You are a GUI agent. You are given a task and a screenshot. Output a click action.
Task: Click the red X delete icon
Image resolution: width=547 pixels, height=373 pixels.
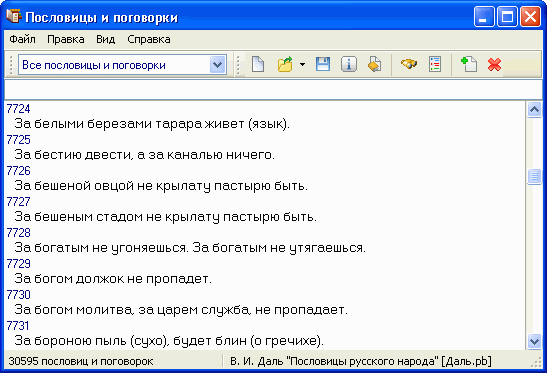click(494, 65)
